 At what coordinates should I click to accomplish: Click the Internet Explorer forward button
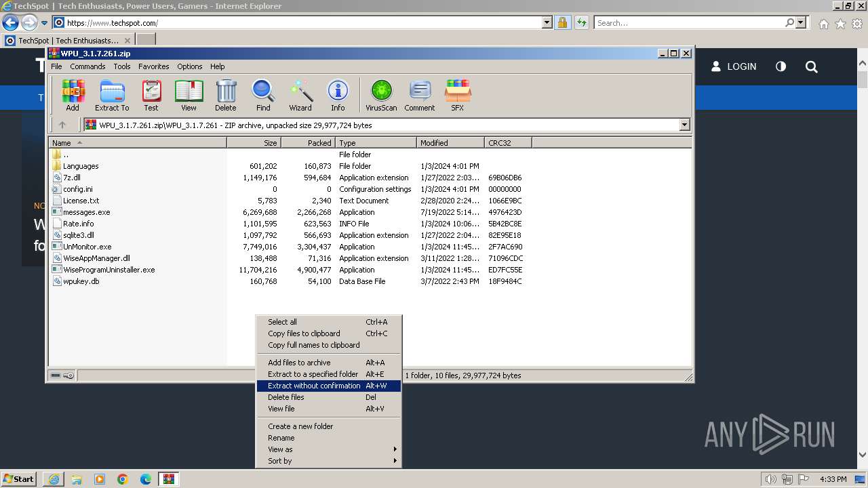click(x=29, y=23)
